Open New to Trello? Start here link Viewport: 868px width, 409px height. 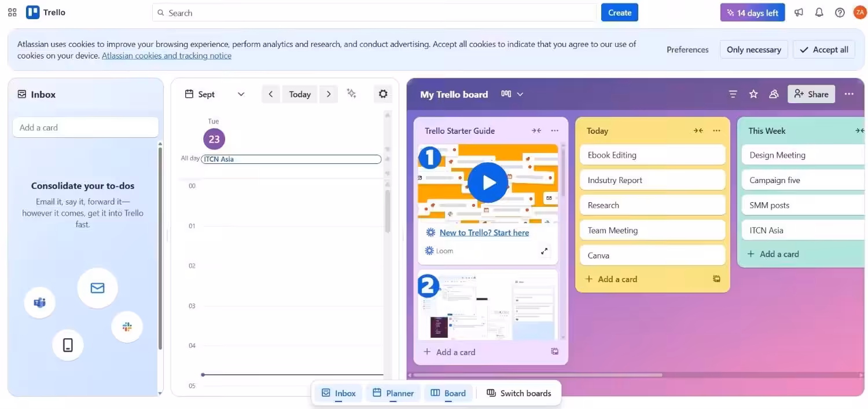(x=484, y=232)
